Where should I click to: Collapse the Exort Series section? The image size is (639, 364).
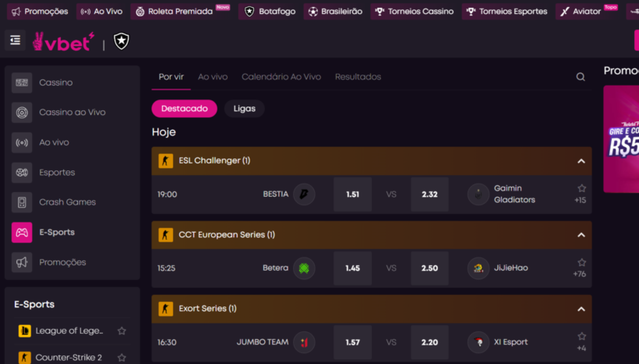click(581, 309)
